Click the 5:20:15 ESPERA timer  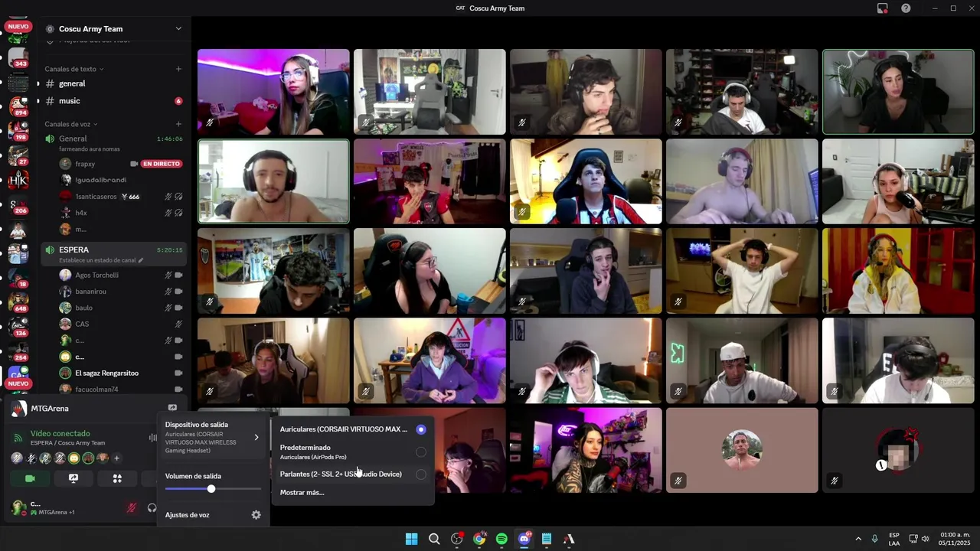click(x=170, y=250)
